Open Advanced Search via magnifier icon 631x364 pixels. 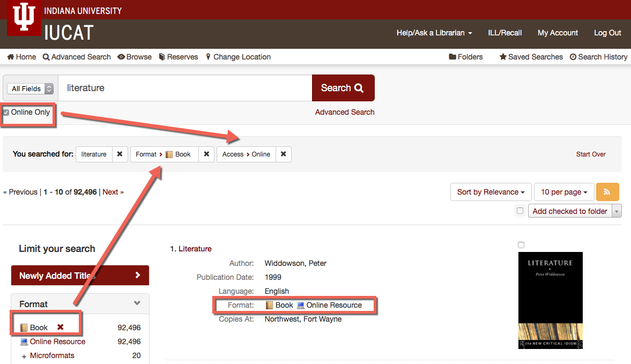click(x=46, y=56)
